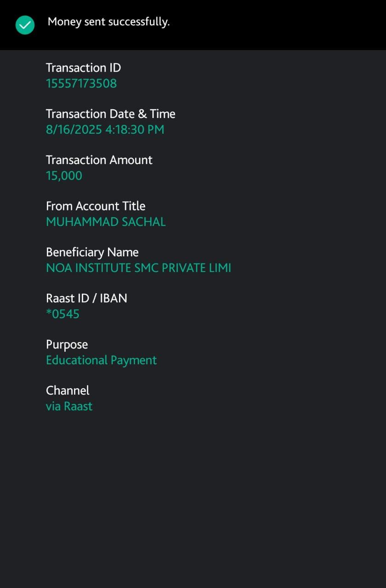Viewport: 386px width, 588px height.
Task: Click the Raast ID / IBAN label
Action: coord(86,298)
